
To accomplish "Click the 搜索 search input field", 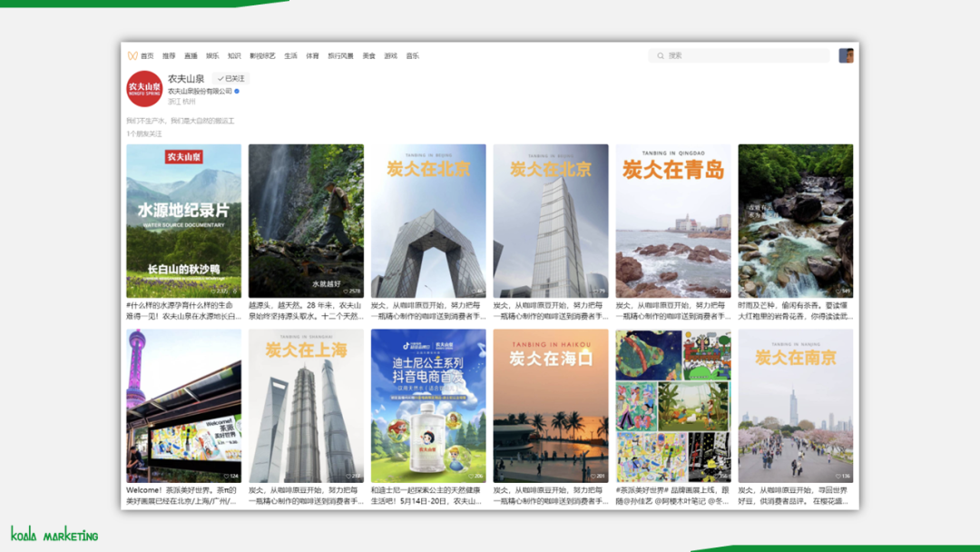I will click(739, 55).
